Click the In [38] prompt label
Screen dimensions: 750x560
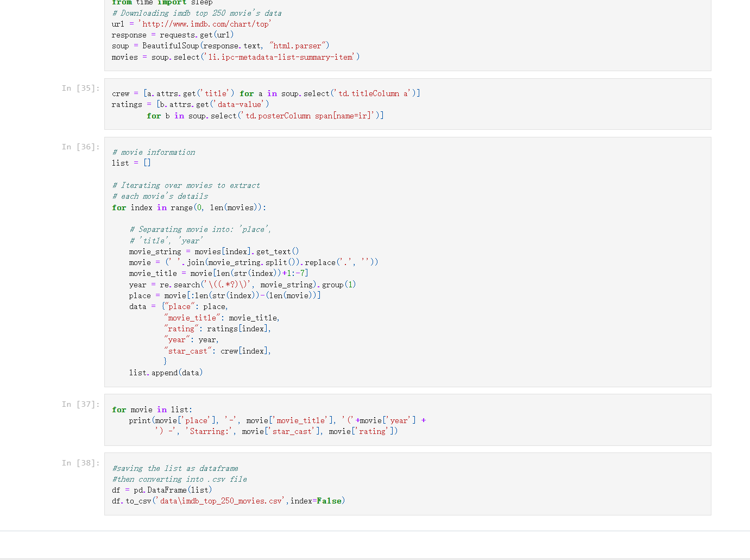80,463
